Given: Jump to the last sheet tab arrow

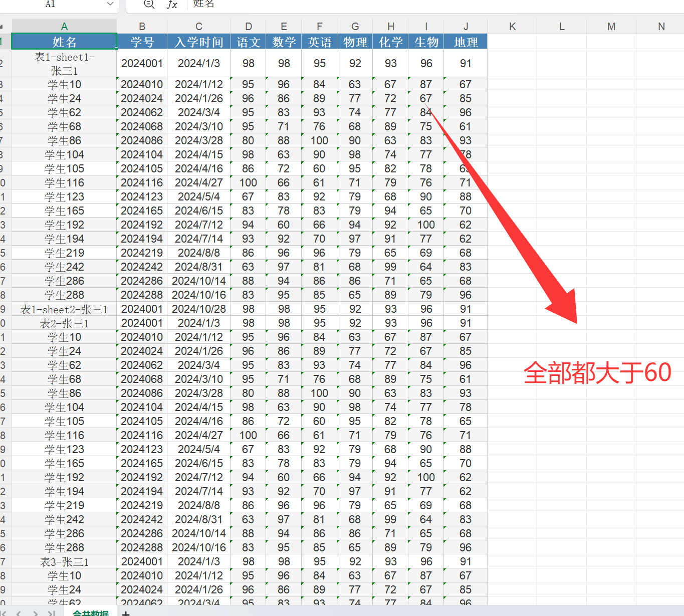Looking at the screenshot, I should (51, 613).
